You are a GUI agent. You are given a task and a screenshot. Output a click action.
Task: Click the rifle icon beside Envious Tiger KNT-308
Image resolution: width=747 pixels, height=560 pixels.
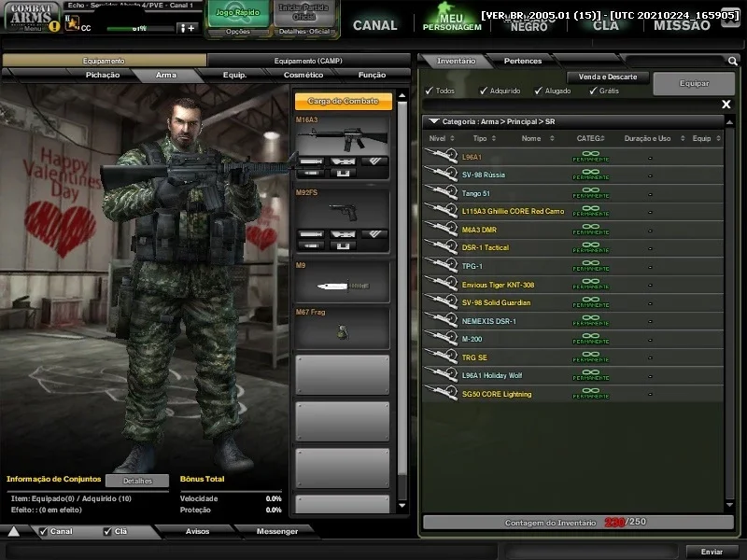pyautogui.click(x=441, y=284)
